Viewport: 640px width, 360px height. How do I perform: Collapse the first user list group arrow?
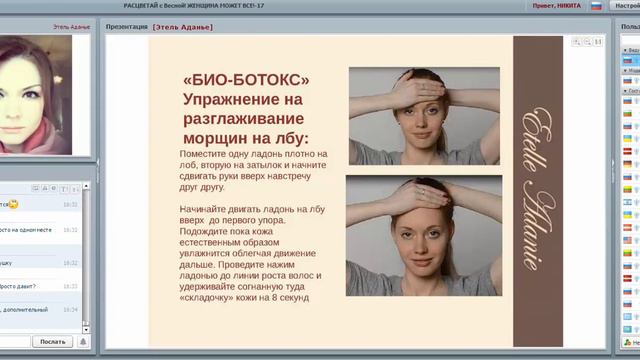[625, 50]
